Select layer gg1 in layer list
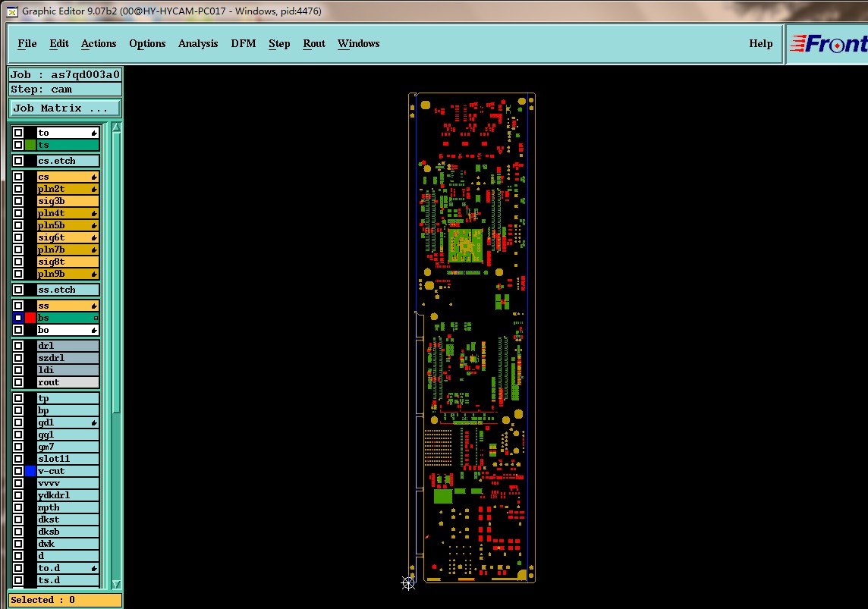868x609 pixels. [x=68, y=435]
